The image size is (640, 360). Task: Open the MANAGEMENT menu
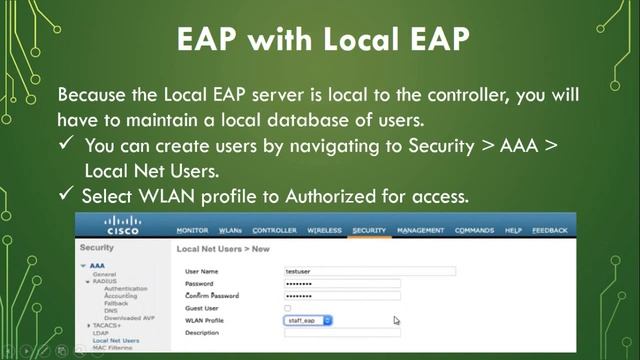(x=420, y=231)
